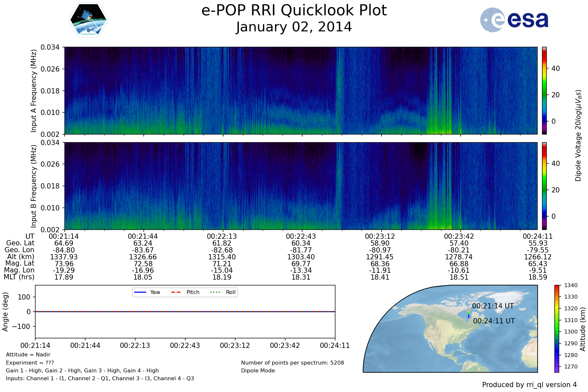Screen dimensions: 588x392
Task: Click the Mag. Lon value '-9.51'
Action: (x=538, y=270)
